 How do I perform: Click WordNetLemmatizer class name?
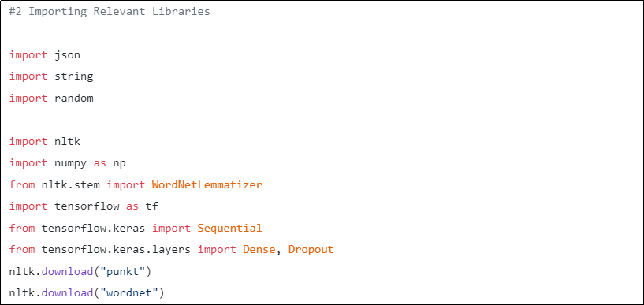coord(207,184)
